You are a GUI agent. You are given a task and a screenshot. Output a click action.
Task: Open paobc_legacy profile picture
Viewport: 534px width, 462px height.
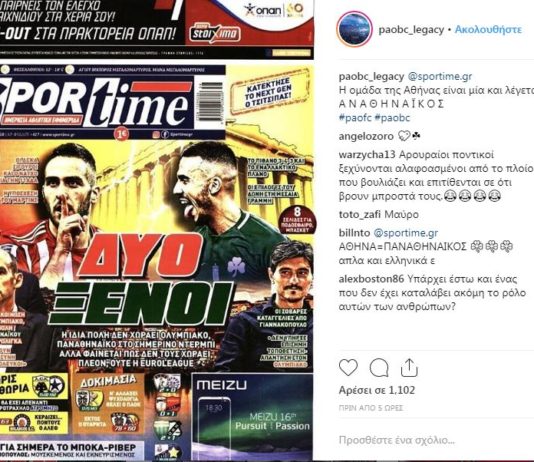(x=354, y=29)
